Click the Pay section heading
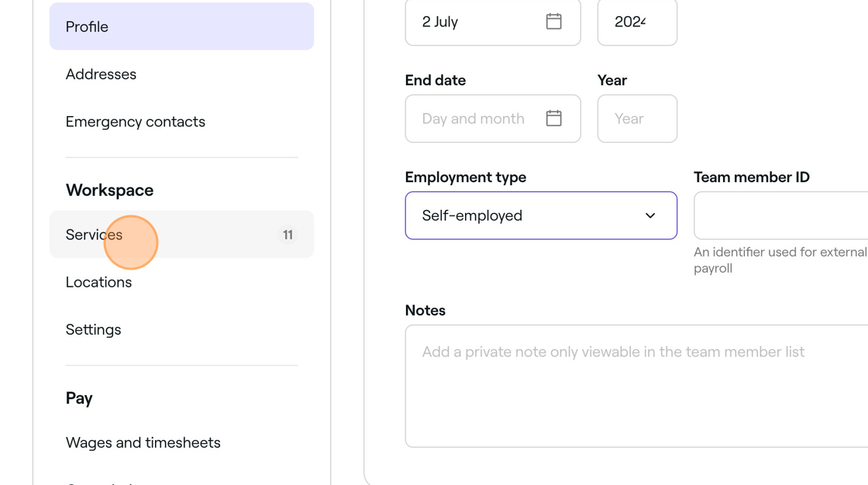Image resolution: width=868 pixels, height=485 pixels. (x=79, y=399)
